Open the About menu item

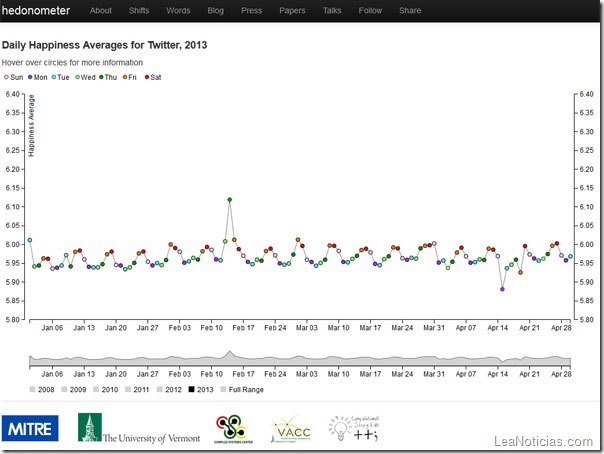101,11
